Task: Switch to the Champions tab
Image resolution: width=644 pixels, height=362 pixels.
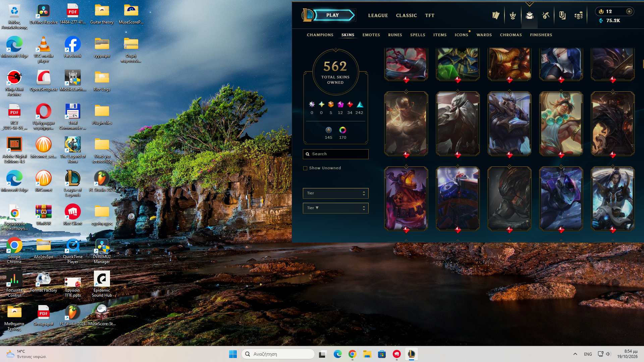Action: click(320, 35)
